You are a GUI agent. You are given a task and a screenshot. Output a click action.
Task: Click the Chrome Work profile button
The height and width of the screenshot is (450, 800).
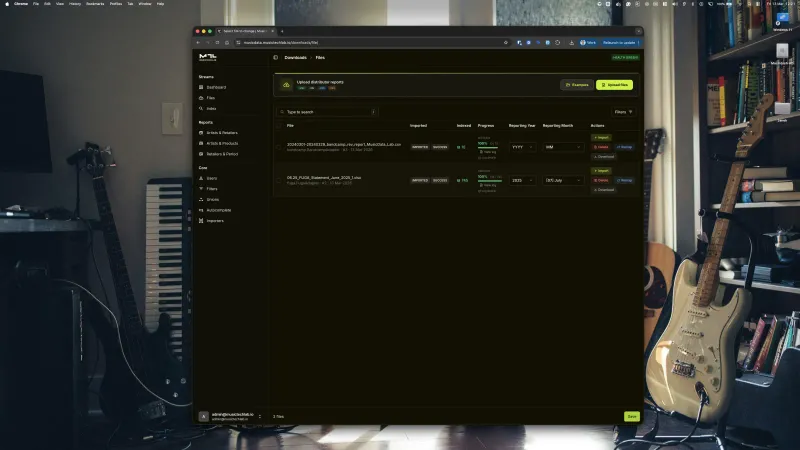pyautogui.click(x=588, y=42)
